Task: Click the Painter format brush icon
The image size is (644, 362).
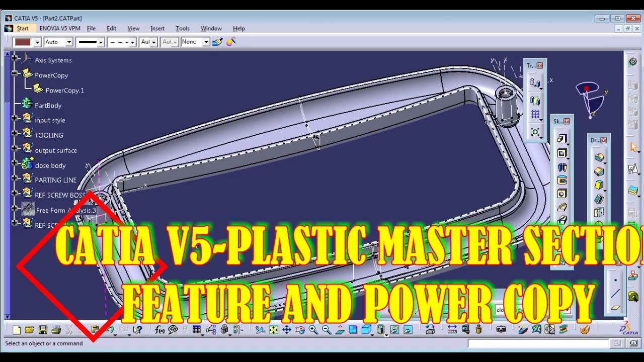Action: coord(217,42)
